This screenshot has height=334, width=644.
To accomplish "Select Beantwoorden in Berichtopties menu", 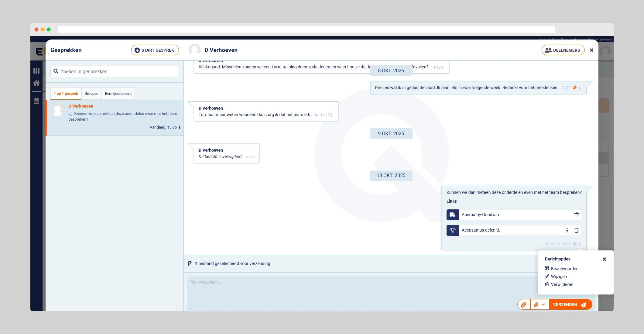I will coord(564,269).
